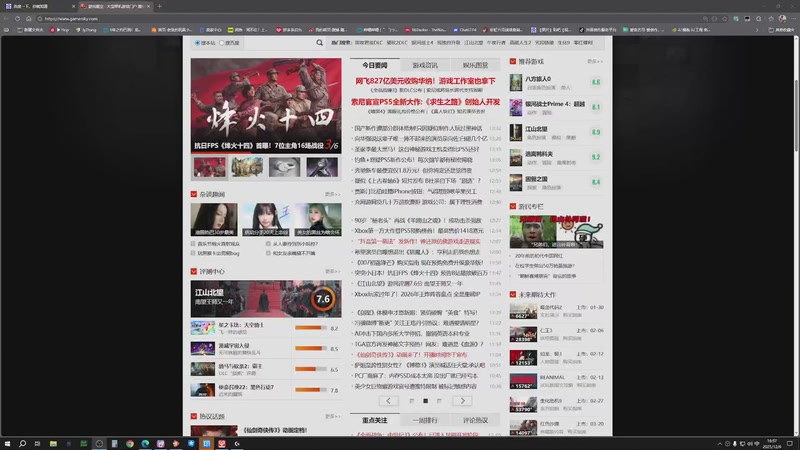Click the red check icon beside 未来期待大作
The height and width of the screenshot is (450, 800).
click(513, 294)
